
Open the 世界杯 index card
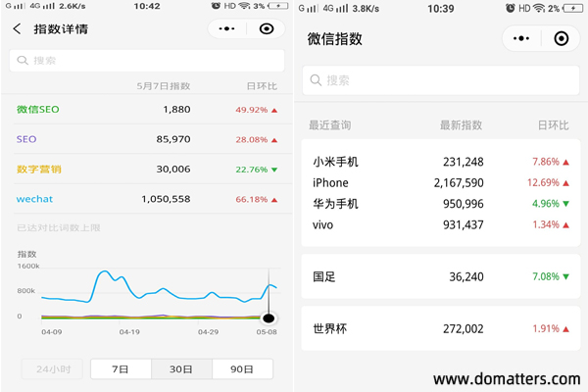point(441,328)
